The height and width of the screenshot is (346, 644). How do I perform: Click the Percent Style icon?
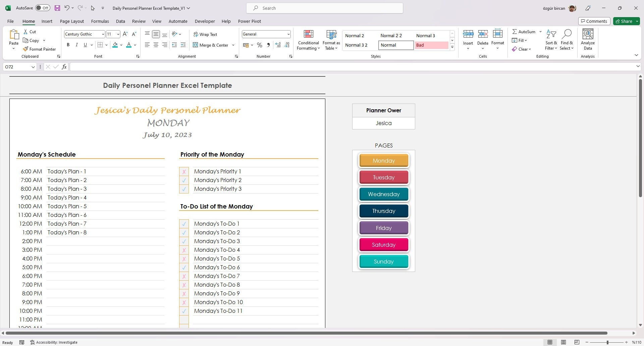click(x=259, y=45)
